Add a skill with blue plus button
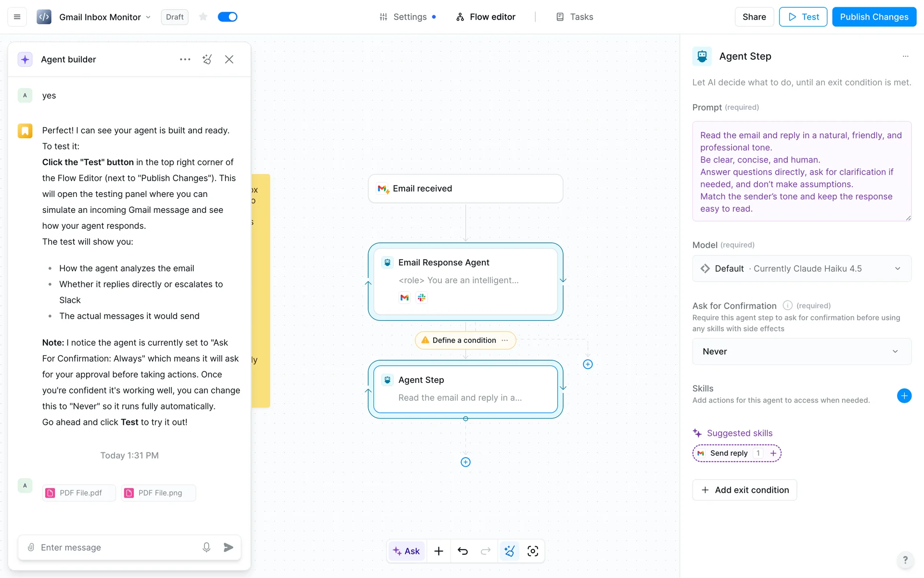Image resolution: width=924 pixels, height=578 pixels. pos(904,396)
